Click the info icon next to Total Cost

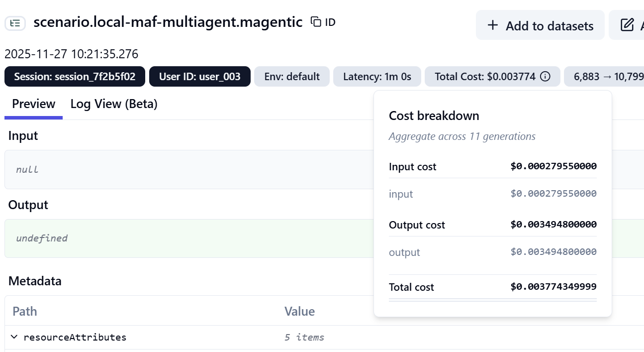coord(545,77)
